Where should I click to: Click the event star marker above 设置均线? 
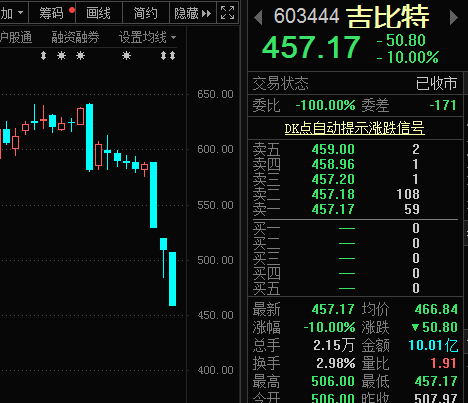126,55
